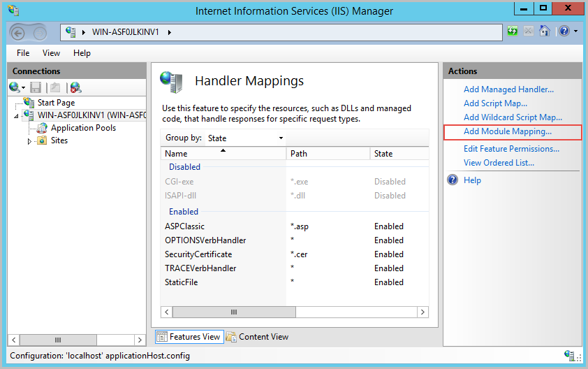Open the File menu
The height and width of the screenshot is (369, 588).
[23, 53]
